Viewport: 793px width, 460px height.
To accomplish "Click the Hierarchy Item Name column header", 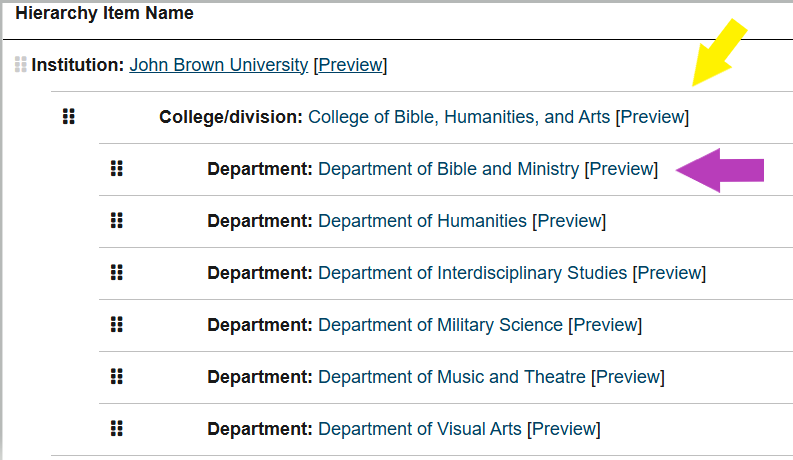I will pos(104,14).
